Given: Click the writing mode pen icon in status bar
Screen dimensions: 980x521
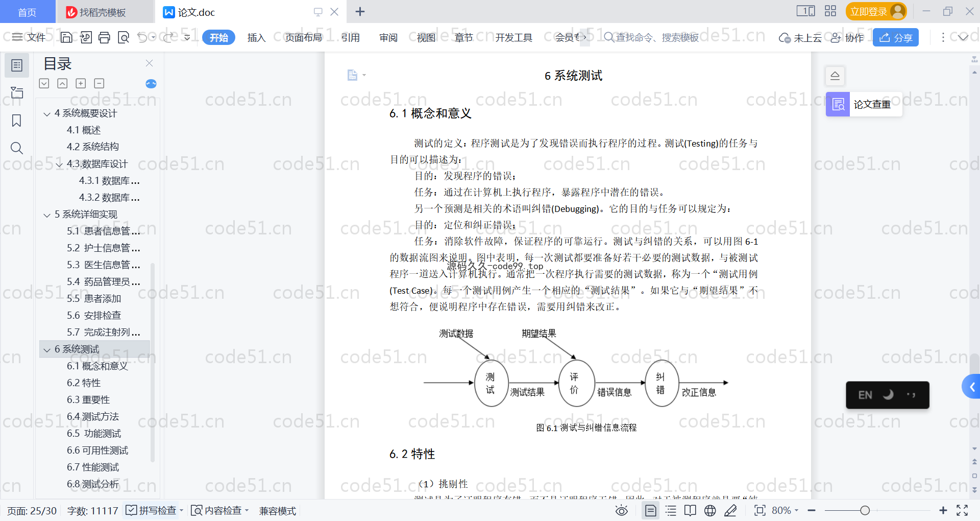Looking at the screenshot, I should tap(730, 510).
